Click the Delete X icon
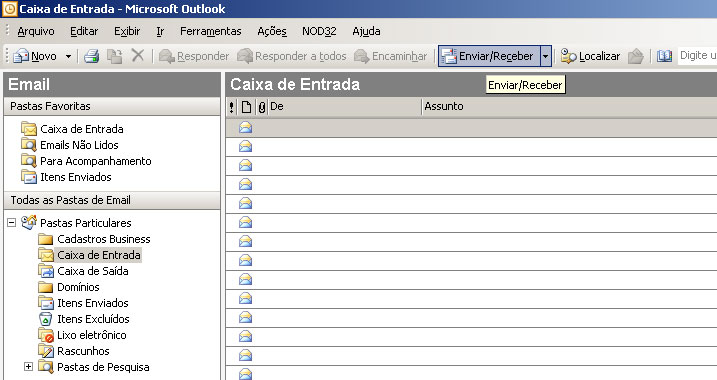This screenshot has height=380, width=717. 138,56
